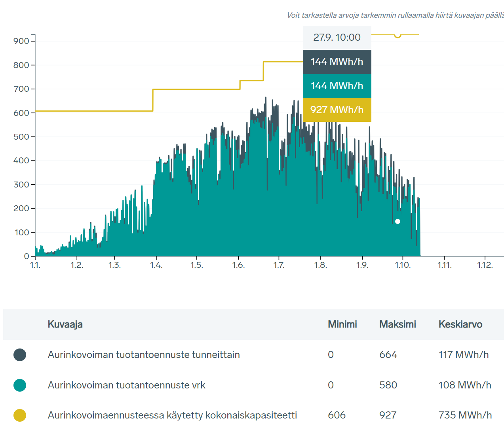This screenshot has height=428, width=504.
Task: Toggle the 'Aurinkovoiman tuotantoennuste tunneittain' series label
Action: pyautogui.click(x=144, y=355)
